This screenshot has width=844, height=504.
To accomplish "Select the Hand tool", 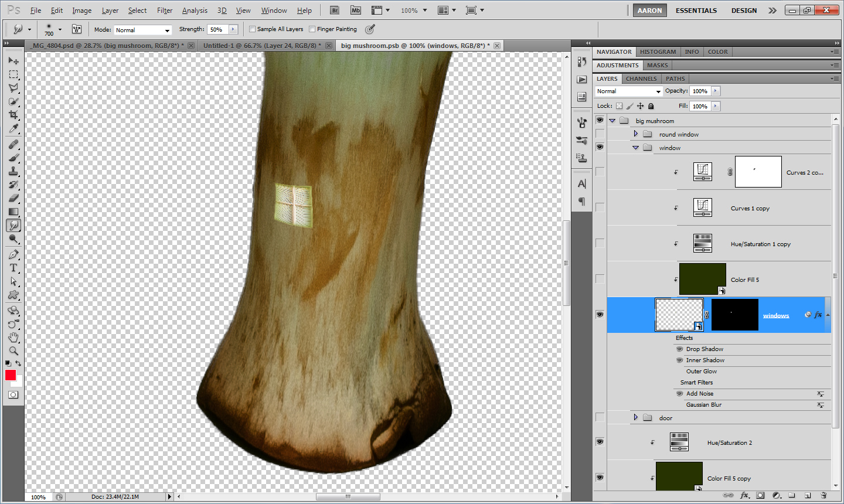I will pyautogui.click(x=13, y=338).
